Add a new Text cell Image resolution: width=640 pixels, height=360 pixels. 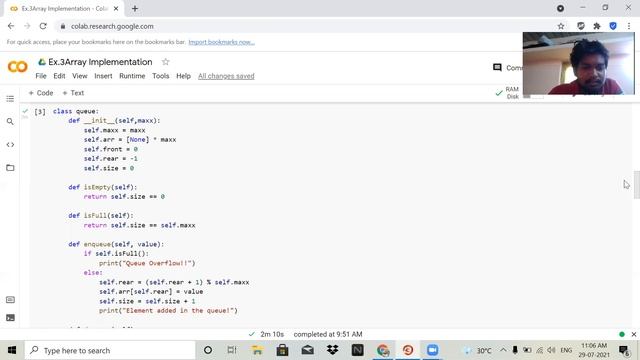[73, 93]
